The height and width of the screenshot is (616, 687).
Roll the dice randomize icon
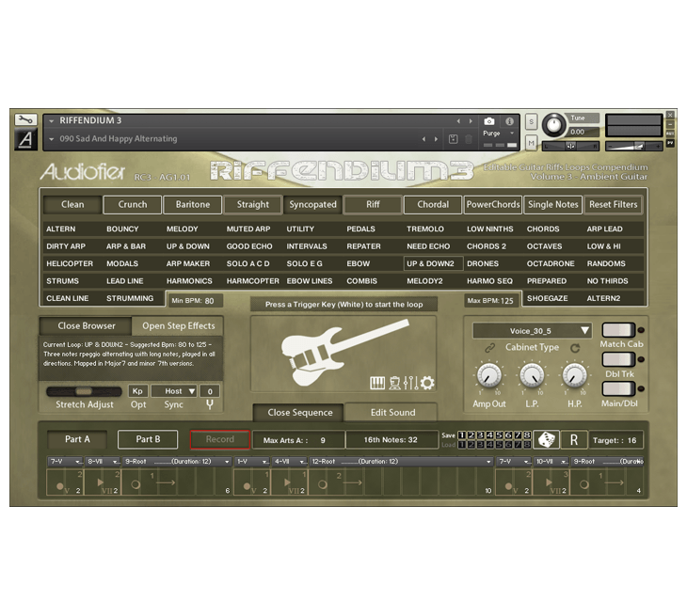(546, 439)
